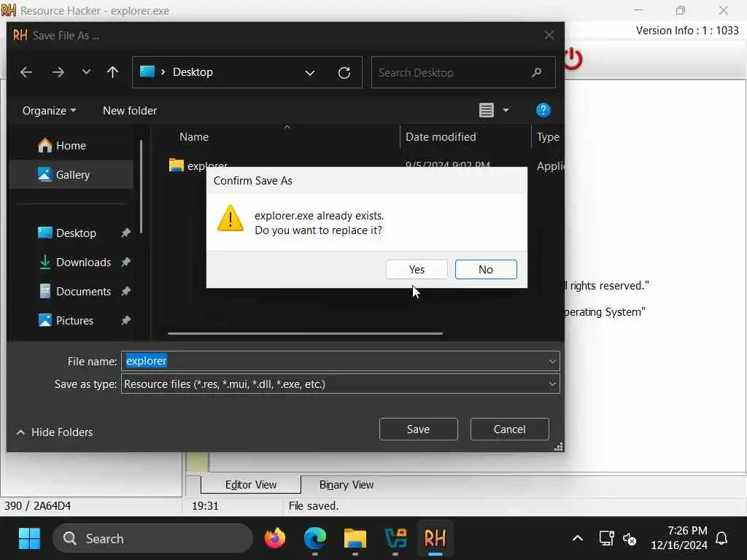Click the File name input field
This screenshot has height=560, width=747.
click(336, 361)
